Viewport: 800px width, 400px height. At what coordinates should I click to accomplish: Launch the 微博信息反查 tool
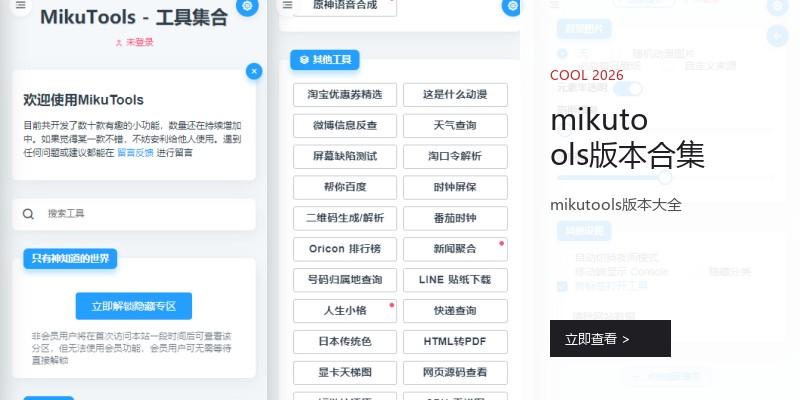345,126
